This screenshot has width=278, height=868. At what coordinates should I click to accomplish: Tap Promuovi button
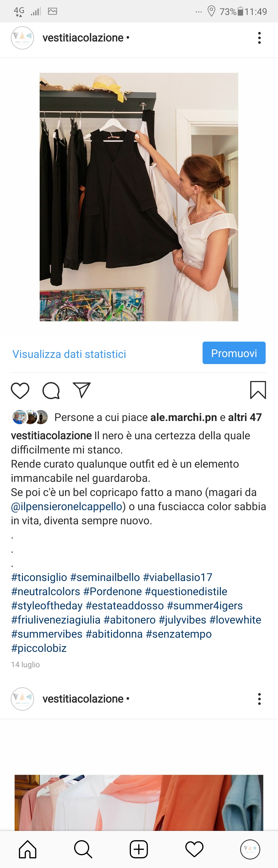click(x=234, y=353)
